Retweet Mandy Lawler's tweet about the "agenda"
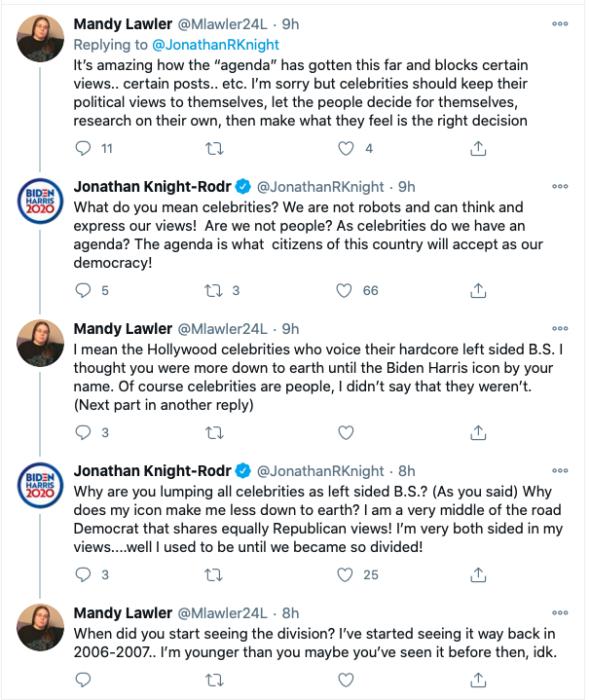 (x=214, y=148)
